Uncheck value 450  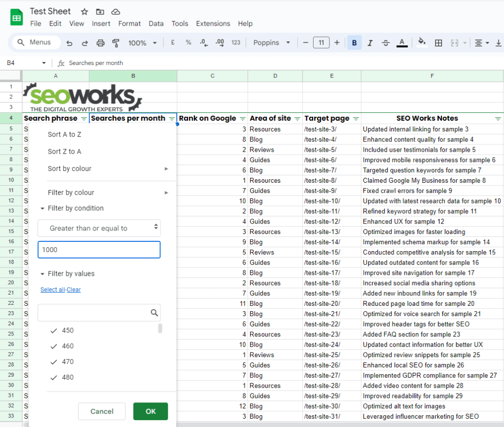click(54, 330)
